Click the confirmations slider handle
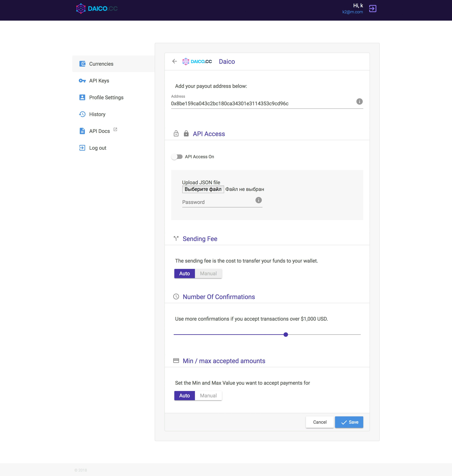This screenshot has height=476, width=452. click(x=286, y=335)
